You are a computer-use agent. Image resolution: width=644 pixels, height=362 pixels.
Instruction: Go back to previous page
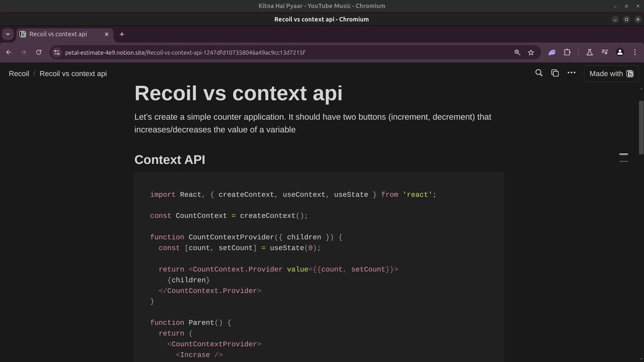coord(9,52)
